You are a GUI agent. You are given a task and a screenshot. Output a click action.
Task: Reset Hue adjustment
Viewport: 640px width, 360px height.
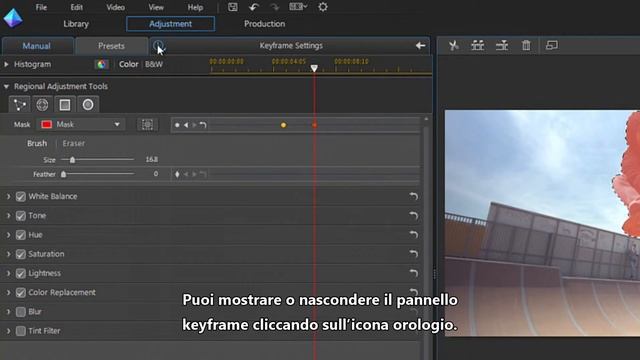[x=413, y=235]
